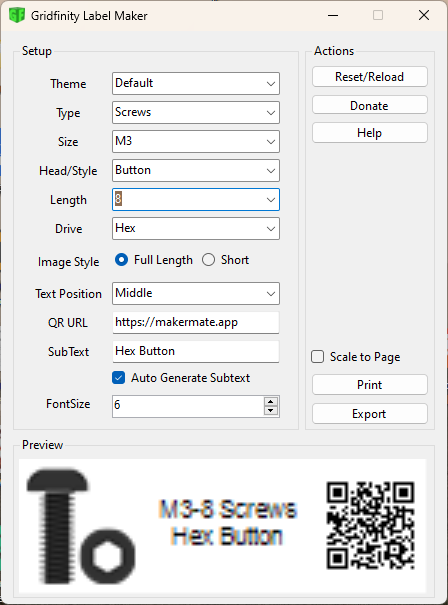The height and width of the screenshot is (605, 448).
Task: Click the Reset/Reload button
Action: coord(370,77)
